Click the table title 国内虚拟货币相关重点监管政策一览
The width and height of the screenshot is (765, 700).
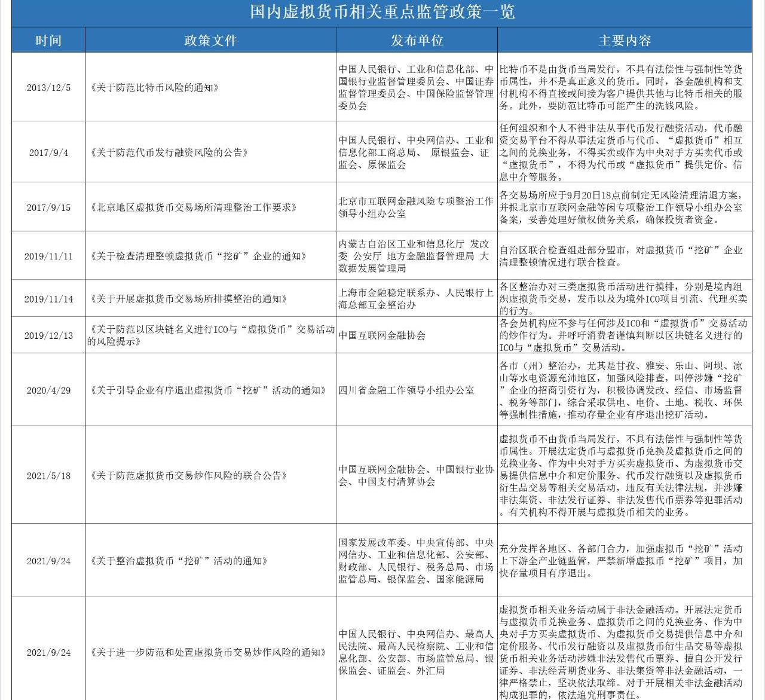point(382,12)
